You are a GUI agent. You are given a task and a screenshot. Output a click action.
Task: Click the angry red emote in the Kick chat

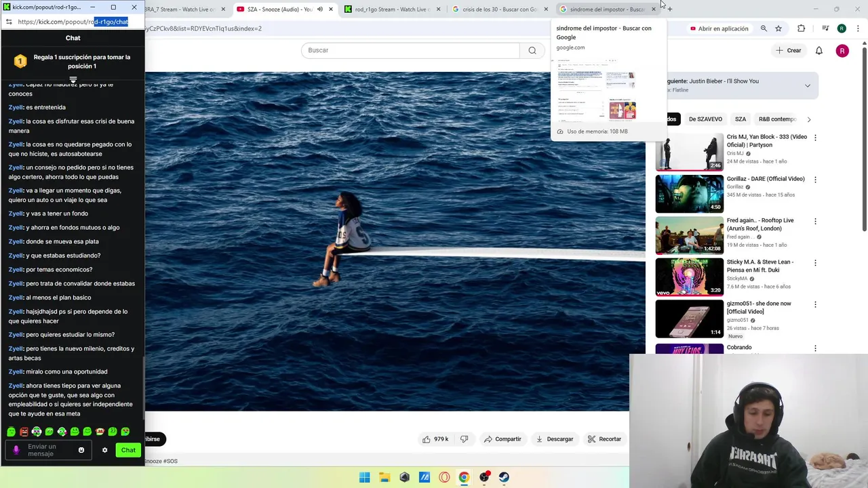24,432
